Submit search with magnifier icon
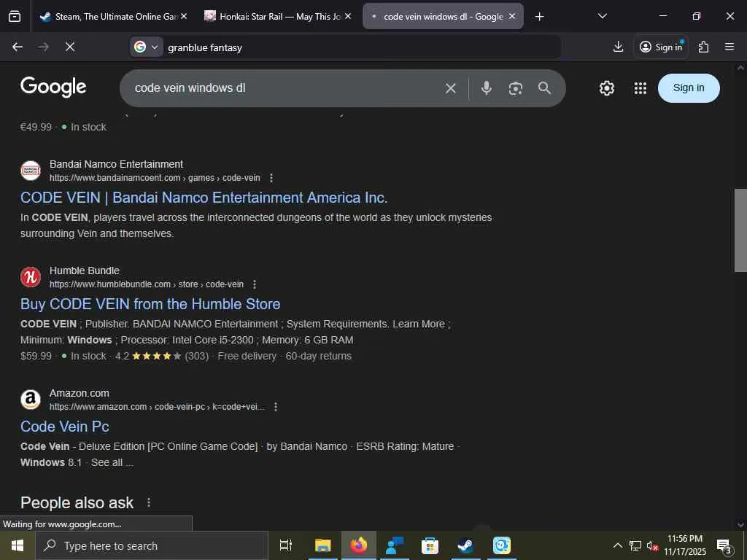The width and height of the screenshot is (747, 560). pyautogui.click(x=544, y=88)
